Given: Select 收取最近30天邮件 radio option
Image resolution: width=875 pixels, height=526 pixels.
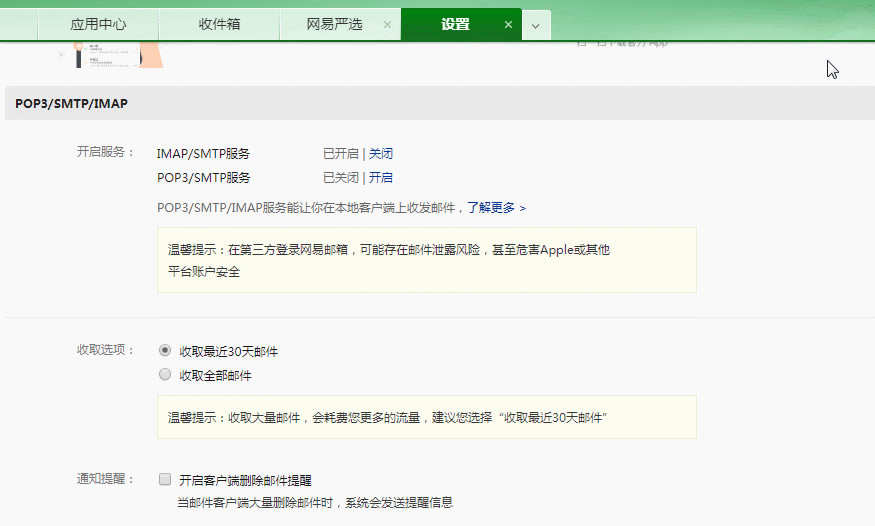Looking at the screenshot, I should (x=165, y=351).
